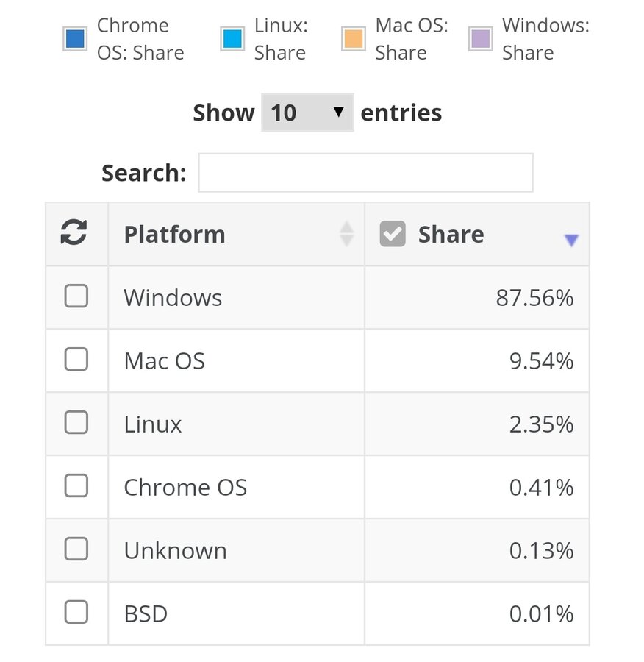644x662 pixels.
Task: Click the refresh arrows icon in table header
Action: click(x=74, y=233)
